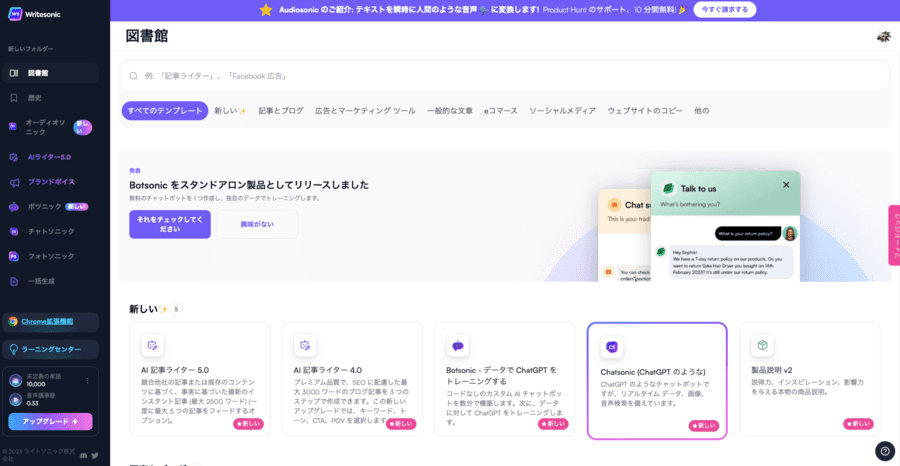
Task: Click the word credits icon beside 10,000
Action: pyautogui.click(x=15, y=380)
